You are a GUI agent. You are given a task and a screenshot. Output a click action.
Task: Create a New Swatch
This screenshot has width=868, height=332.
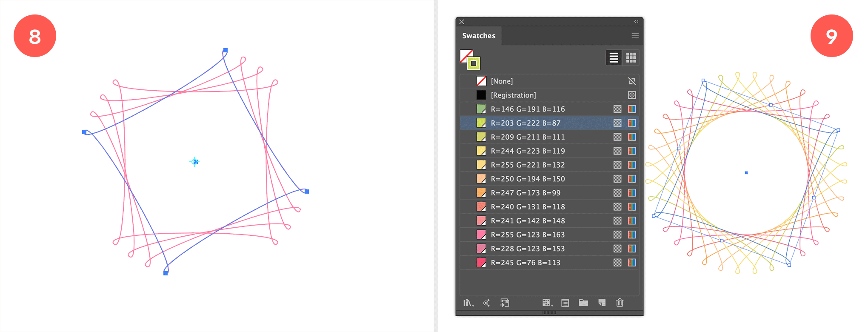[602, 303]
